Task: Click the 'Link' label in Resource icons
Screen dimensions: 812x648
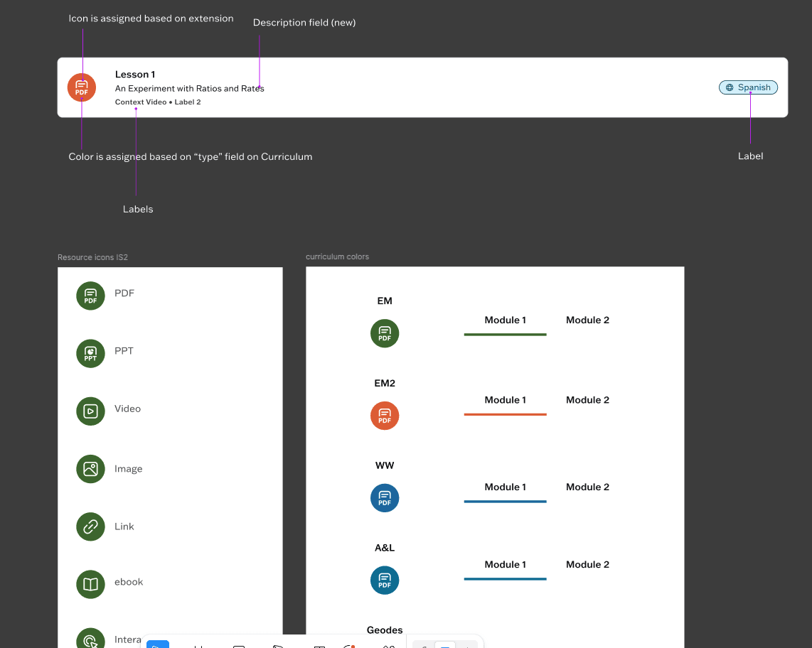Action: coord(124,526)
